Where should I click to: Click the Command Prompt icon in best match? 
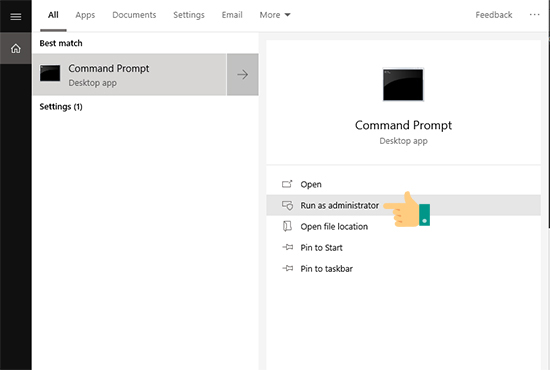coord(50,73)
